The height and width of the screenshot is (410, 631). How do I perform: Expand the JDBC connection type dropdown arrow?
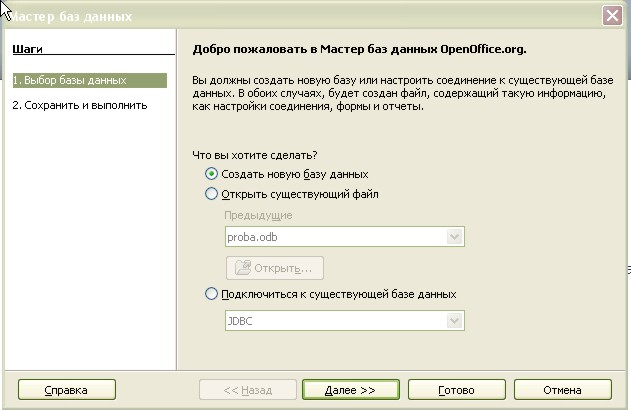[455, 321]
